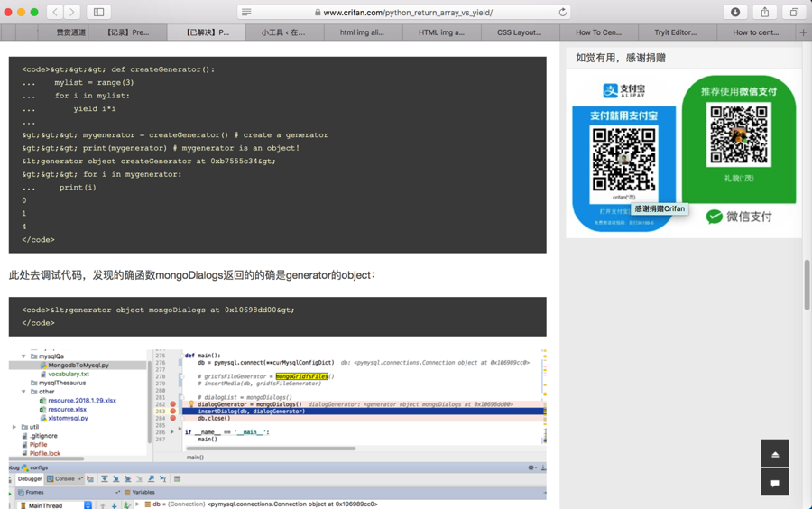
Task: Select .gitignore in the file tree
Action: click(x=43, y=436)
